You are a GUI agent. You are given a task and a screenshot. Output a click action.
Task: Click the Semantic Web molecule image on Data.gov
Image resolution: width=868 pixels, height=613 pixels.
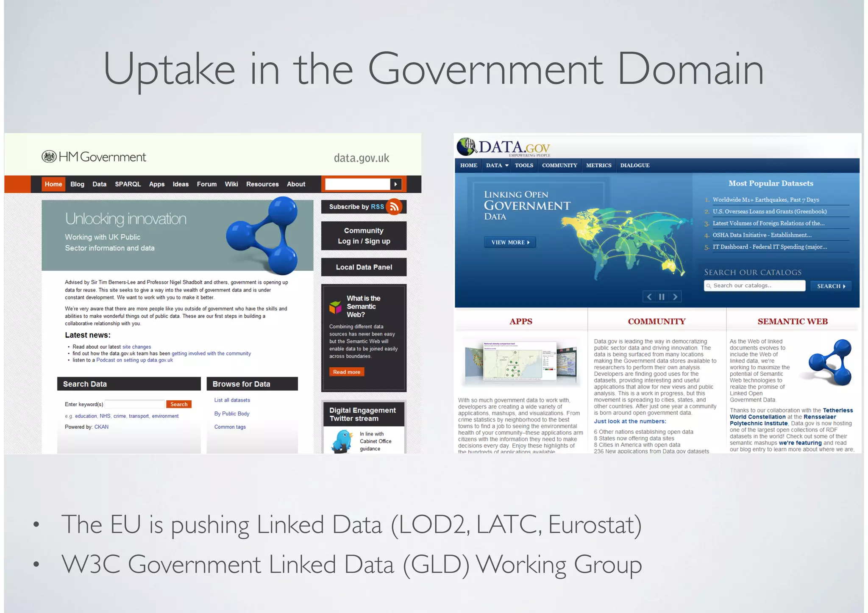pos(830,362)
